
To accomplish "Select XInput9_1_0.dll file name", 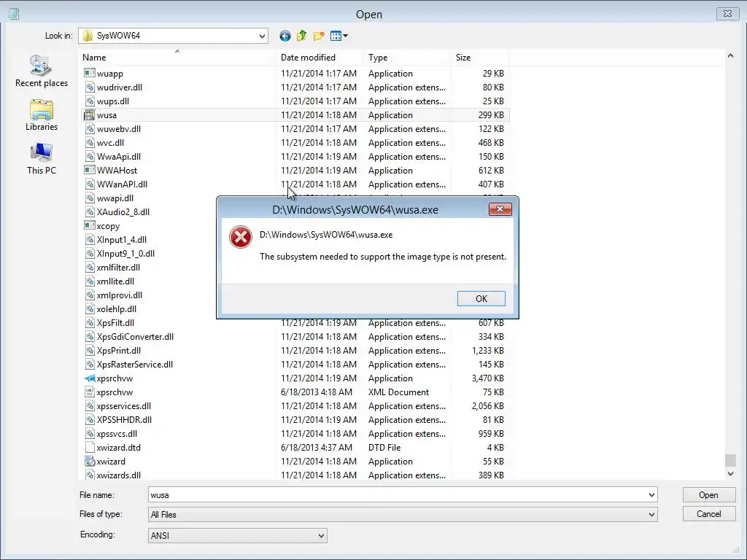I will click(x=125, y=253).
